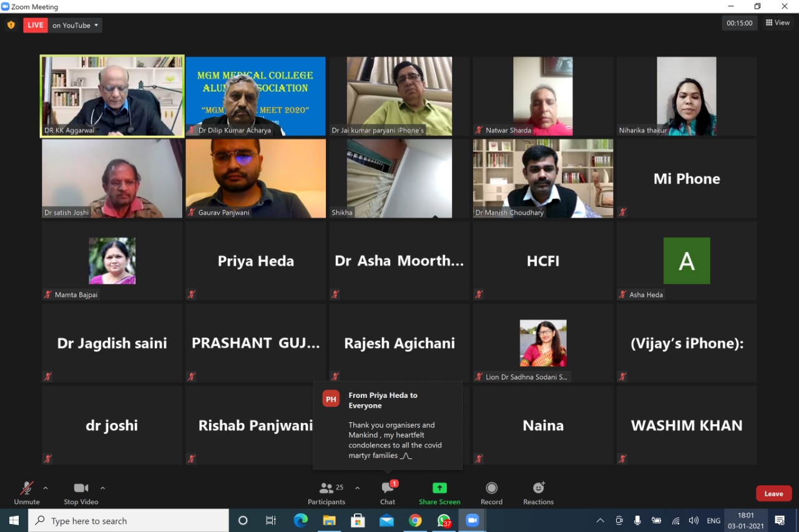This screenshot has height=532, width=799.
Task: Toggle Stop Video camera button
Action: (x=81, y=492)
